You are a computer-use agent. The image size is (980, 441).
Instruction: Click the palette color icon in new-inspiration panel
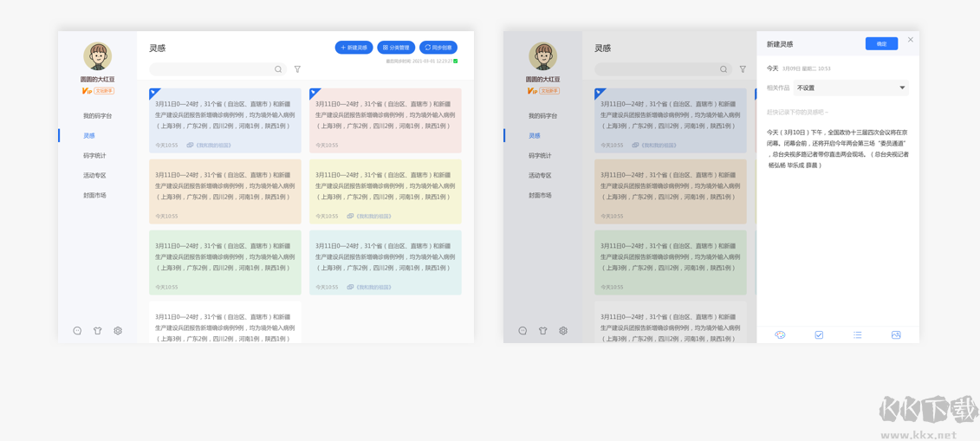[x=780, y=335]
